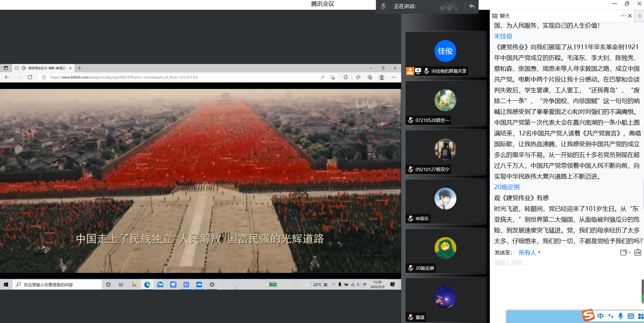Click the browser back arrow

pos(7,77)
